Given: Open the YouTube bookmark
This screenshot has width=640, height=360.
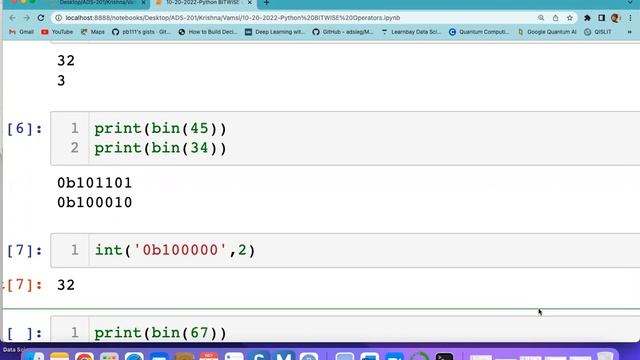Looking at the screenshot, I should (x=57, y=32).
